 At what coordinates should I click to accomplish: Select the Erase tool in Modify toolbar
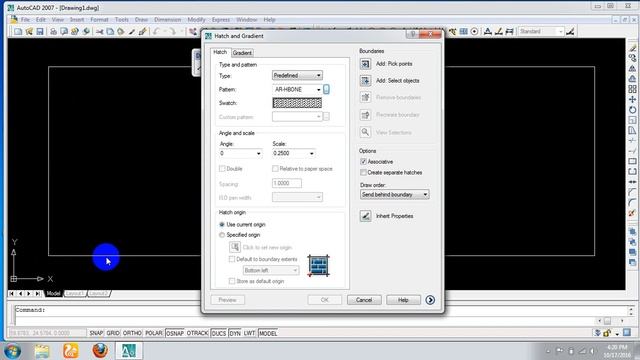(x=632, y=48)
